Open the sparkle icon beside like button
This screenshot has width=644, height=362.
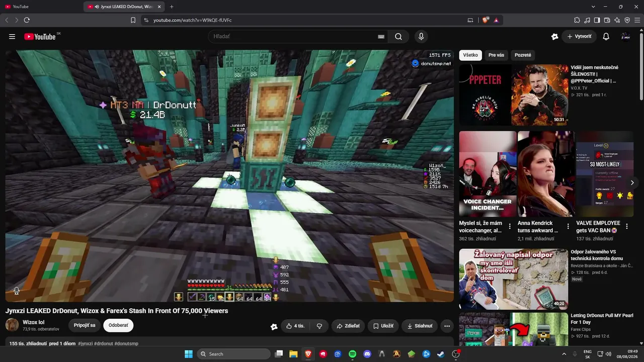tap(274, 326)
